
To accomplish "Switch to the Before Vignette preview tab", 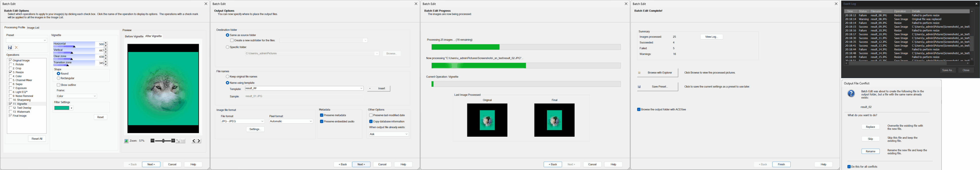I will pyautogui.click(x=134, y=37).
